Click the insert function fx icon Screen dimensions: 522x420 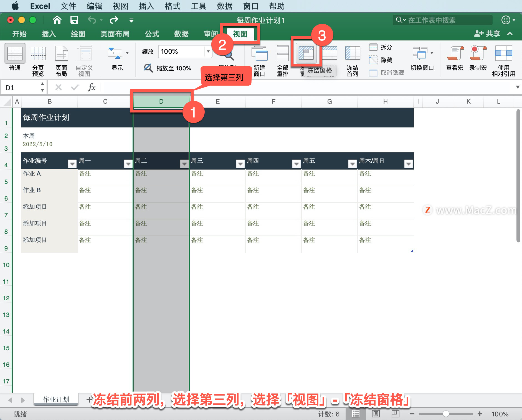92,88
